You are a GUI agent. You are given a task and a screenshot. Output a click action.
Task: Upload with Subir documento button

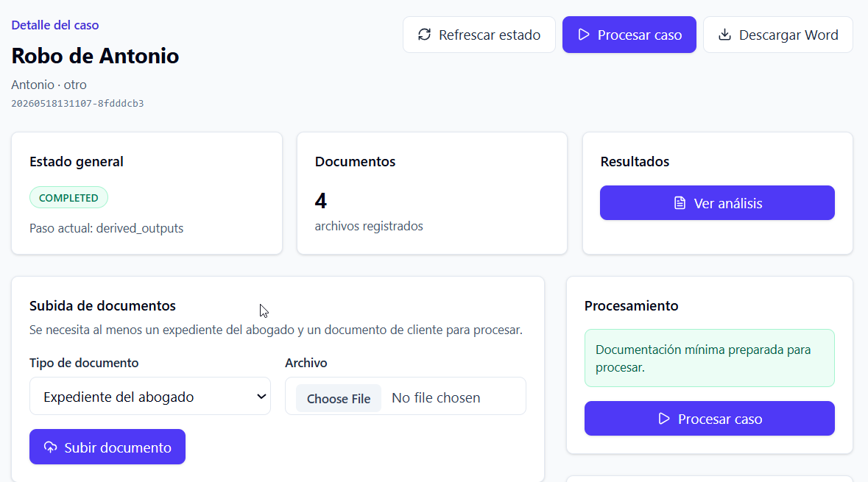tap(107, 447)
